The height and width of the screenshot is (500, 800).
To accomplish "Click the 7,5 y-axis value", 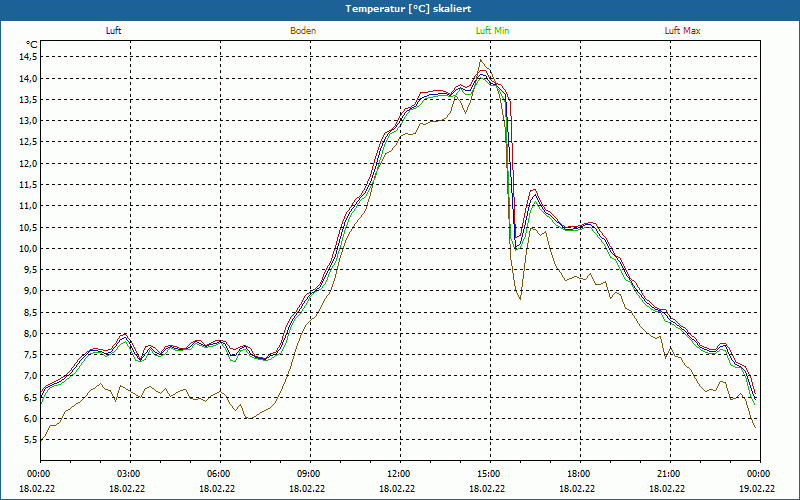I will (30, 355).
